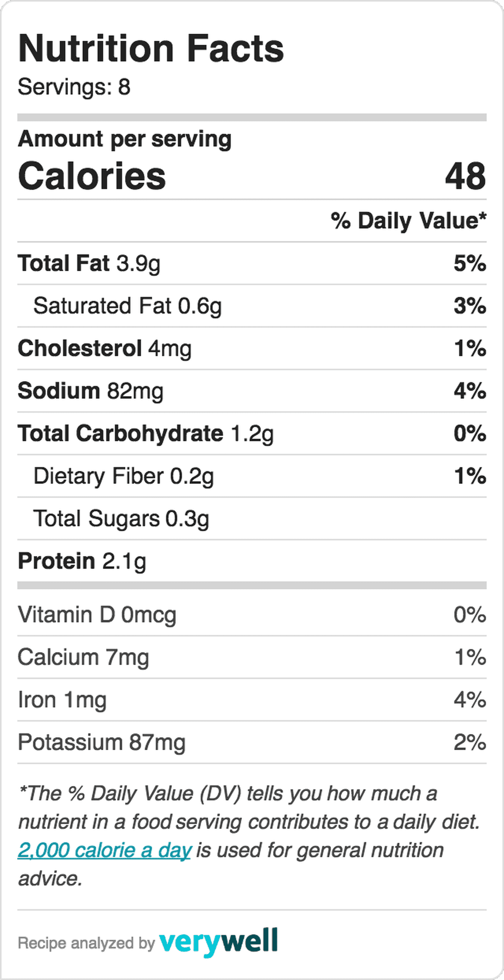
Task: Click the % Daily Value* header
Action: pos(409,221)
